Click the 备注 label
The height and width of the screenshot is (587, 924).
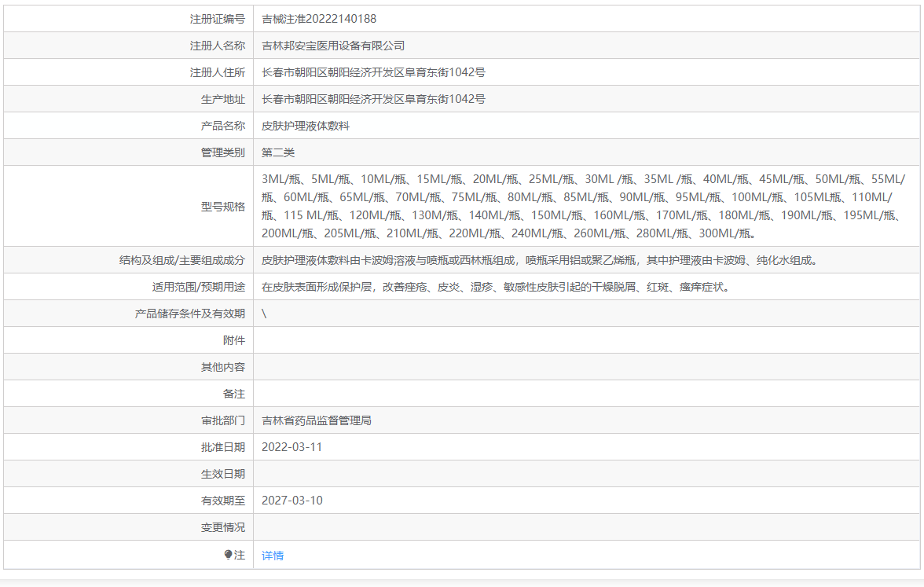coord(234,394)
